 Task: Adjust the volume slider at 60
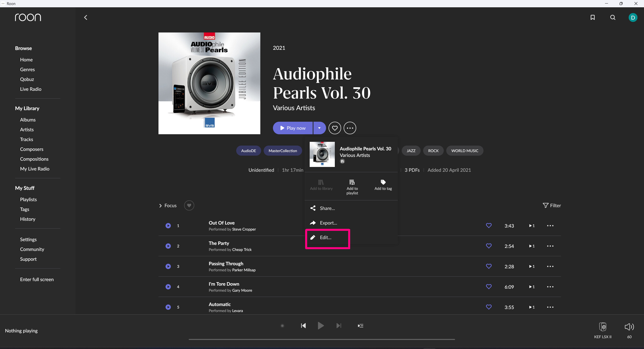(629, 327)
